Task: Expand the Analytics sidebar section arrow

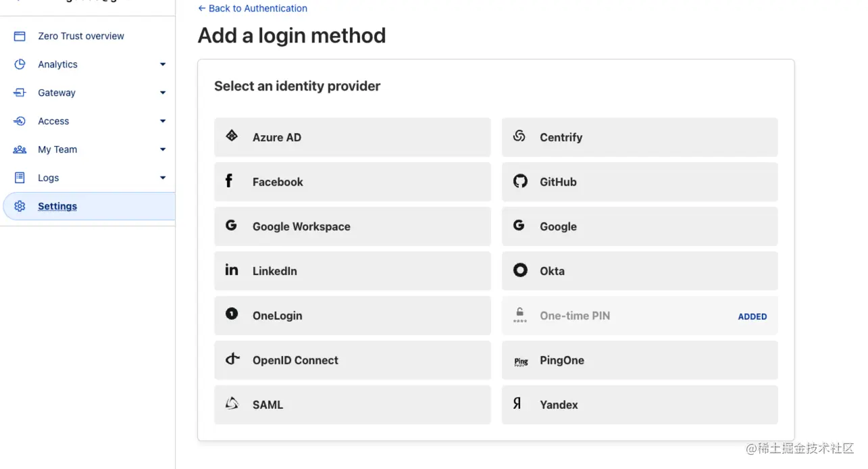Action: 162,64
